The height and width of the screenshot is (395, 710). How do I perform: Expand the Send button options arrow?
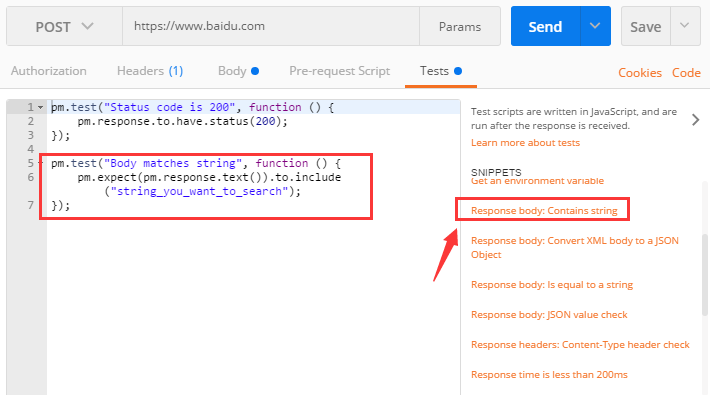(x=595, y=26)
